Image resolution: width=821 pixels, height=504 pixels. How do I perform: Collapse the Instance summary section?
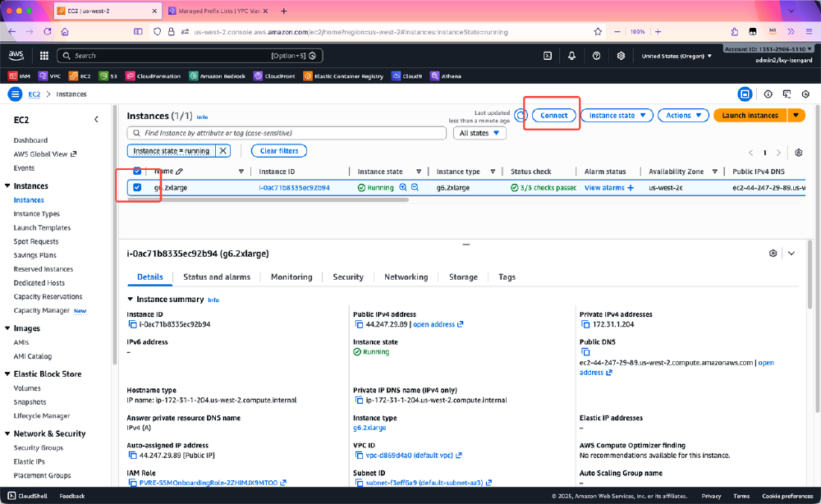click(x=131, y=300)
